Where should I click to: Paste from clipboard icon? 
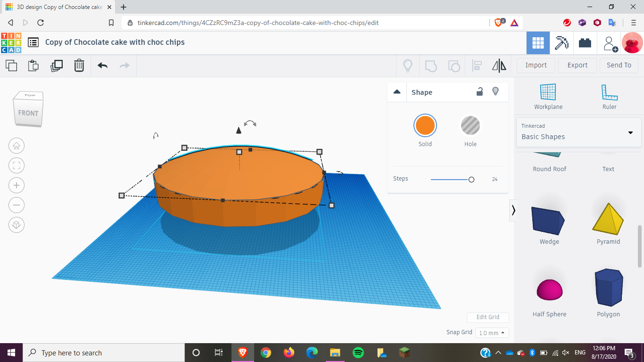(x=33, y=66)
